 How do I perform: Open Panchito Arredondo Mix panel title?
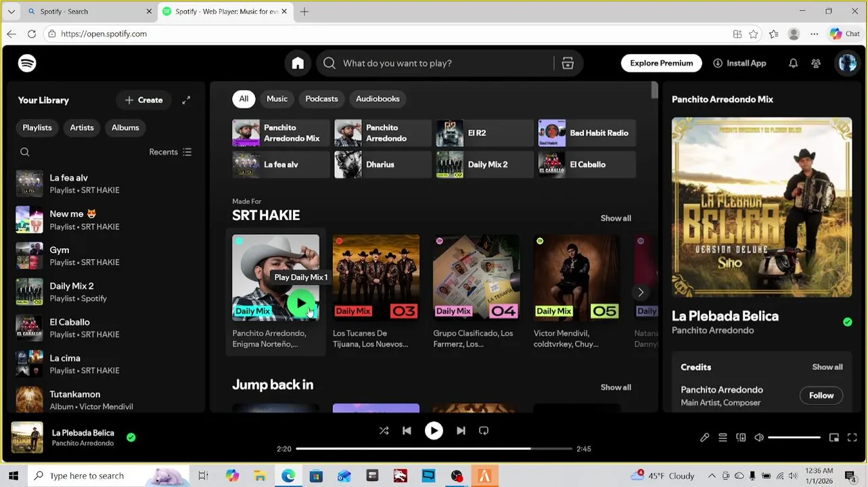723,99
